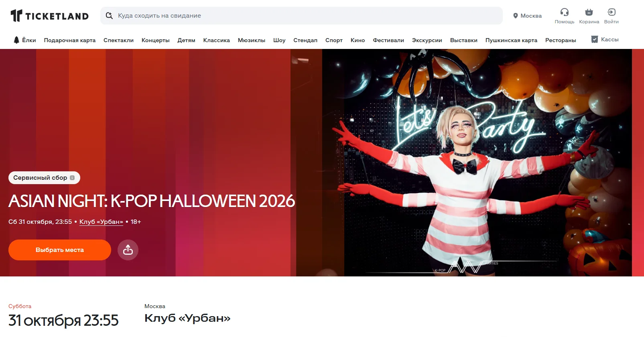644x337 pixels.
Task: Click the 18+ age rating label
Action: pyautogui.click(x=136, y=222)
